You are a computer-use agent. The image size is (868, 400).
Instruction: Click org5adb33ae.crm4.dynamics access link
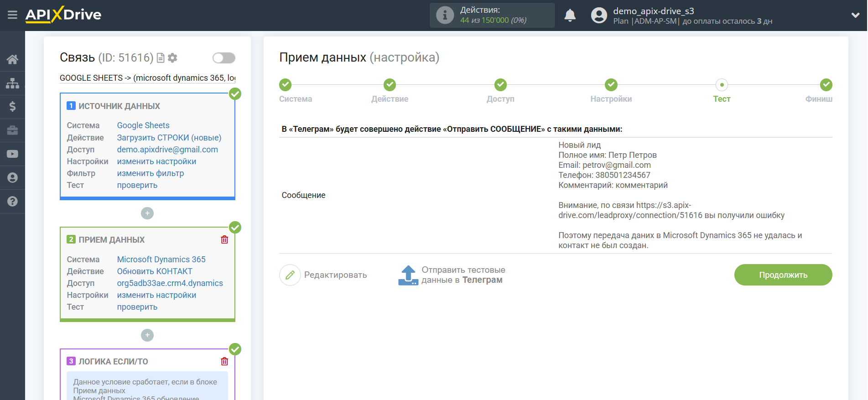click(170, 283)
